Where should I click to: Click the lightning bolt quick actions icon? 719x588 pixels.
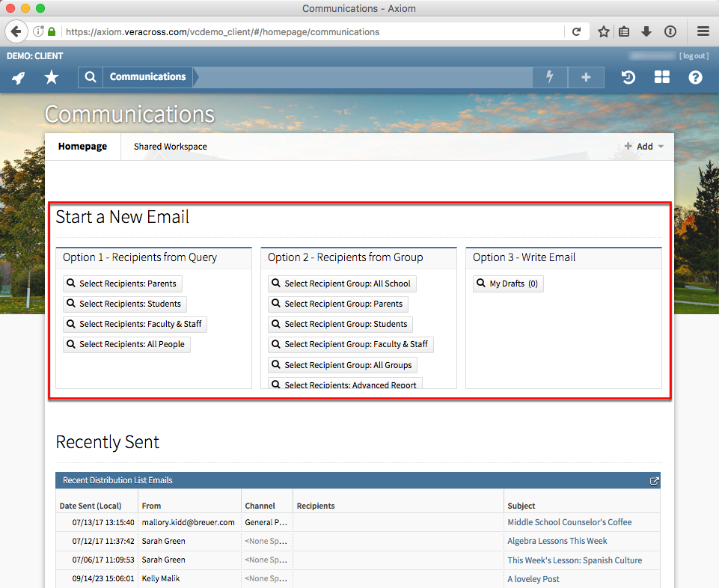549,77
